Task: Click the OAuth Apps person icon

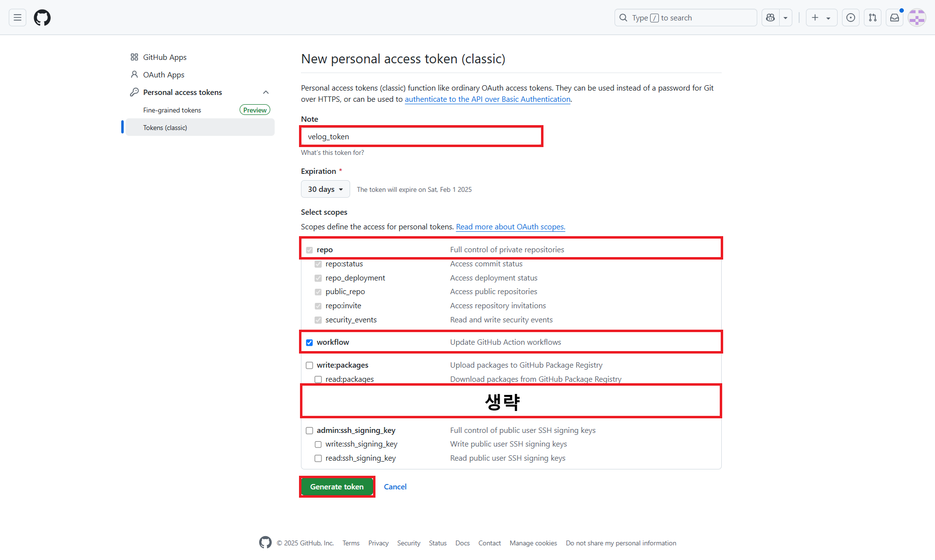Action: coord(134,75)
